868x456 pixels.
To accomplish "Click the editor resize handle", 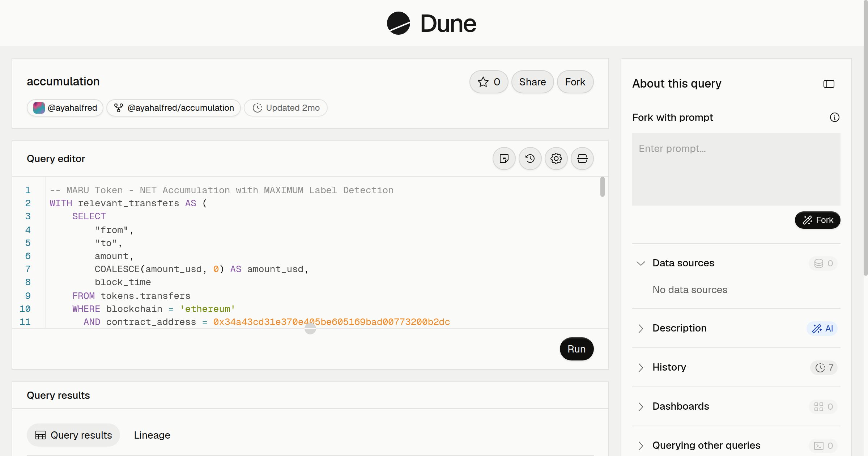I will click(x=310, y=329).
